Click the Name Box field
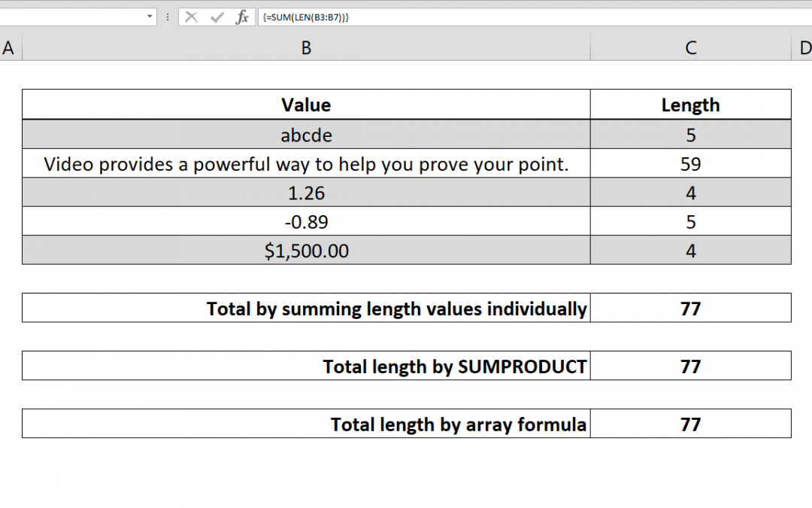Image resolution: width=812 pixels, height=508 pixels. (x=75, y=16)
